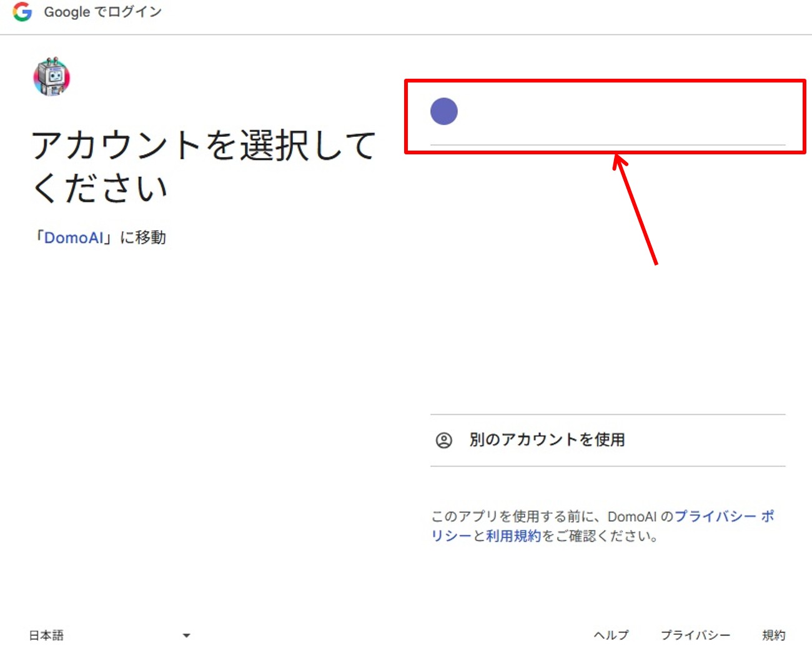Click プライバシー in the footer
812x663 pixels.
(x=695, y=636)
